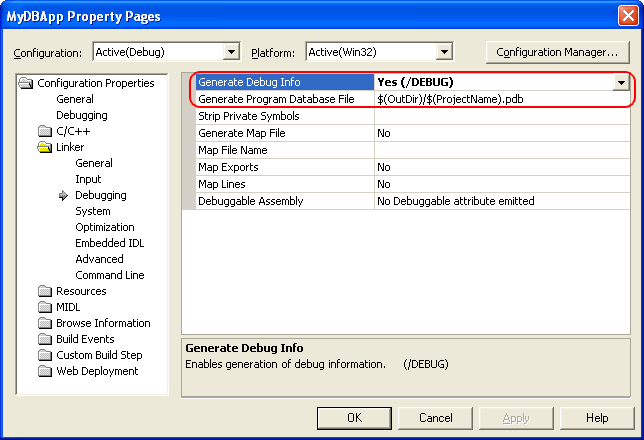The width and height of the screenshot is (644, 440).
Task: Click the Help button
Action: pyautogui.click(x=596, y=418)
